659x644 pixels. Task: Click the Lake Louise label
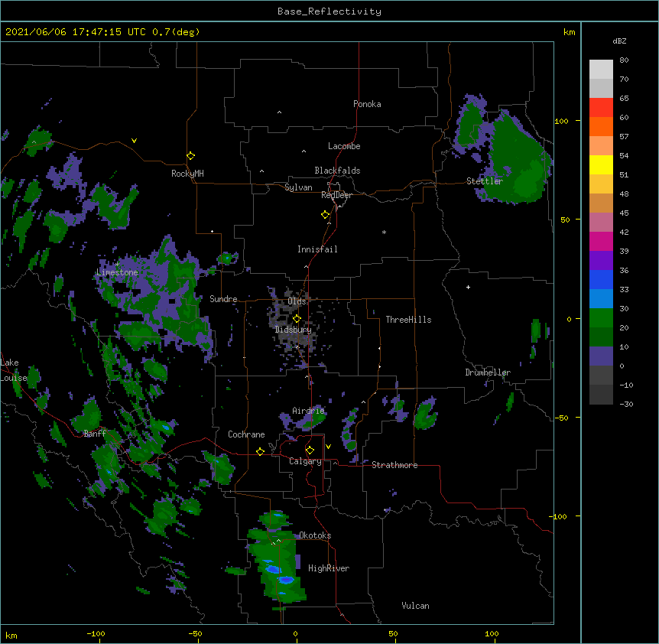point(12,370)
